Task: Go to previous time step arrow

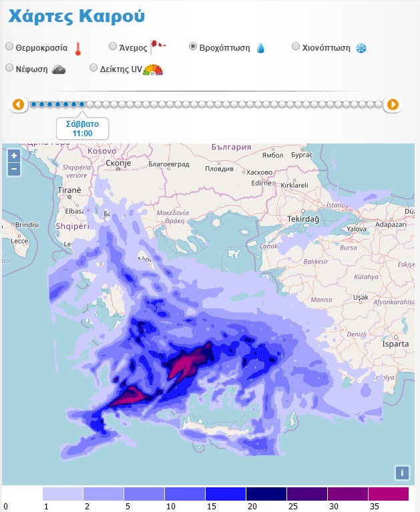Action: point(18,105)
